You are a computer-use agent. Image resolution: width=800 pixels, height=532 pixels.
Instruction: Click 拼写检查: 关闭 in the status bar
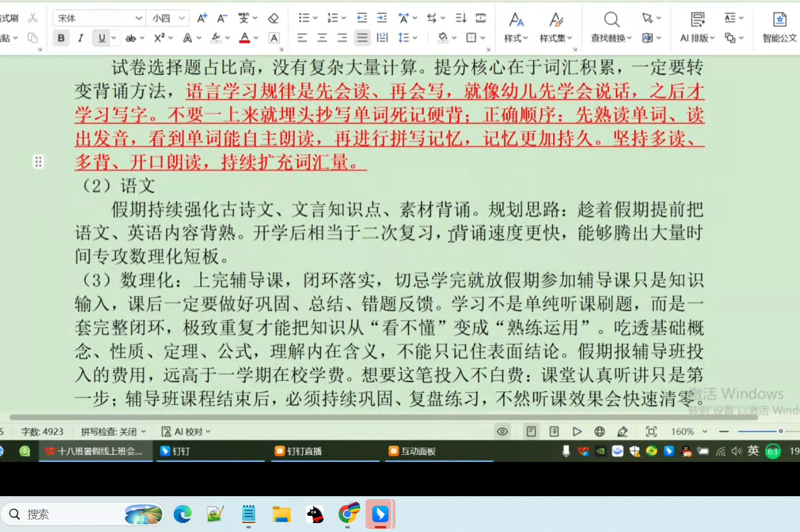(113, 431)
